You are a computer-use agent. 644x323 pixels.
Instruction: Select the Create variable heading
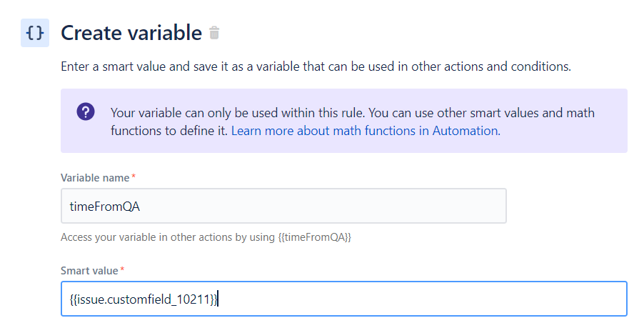click(131, 33)
